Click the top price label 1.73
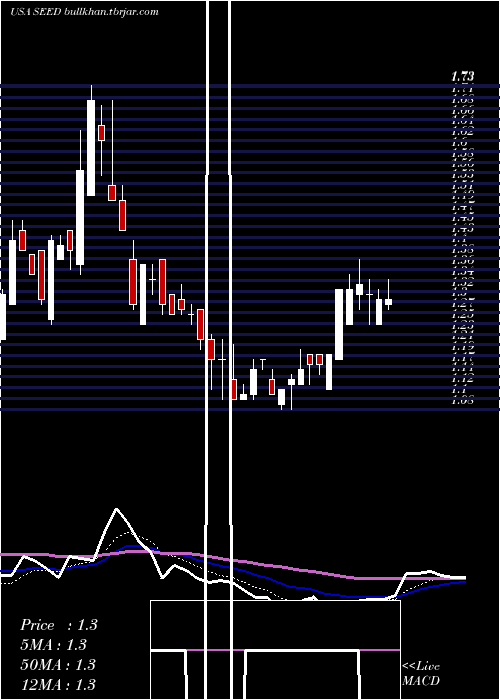Image resolution: width=500 pixels, height=700 pixels. tap(462, 77)
